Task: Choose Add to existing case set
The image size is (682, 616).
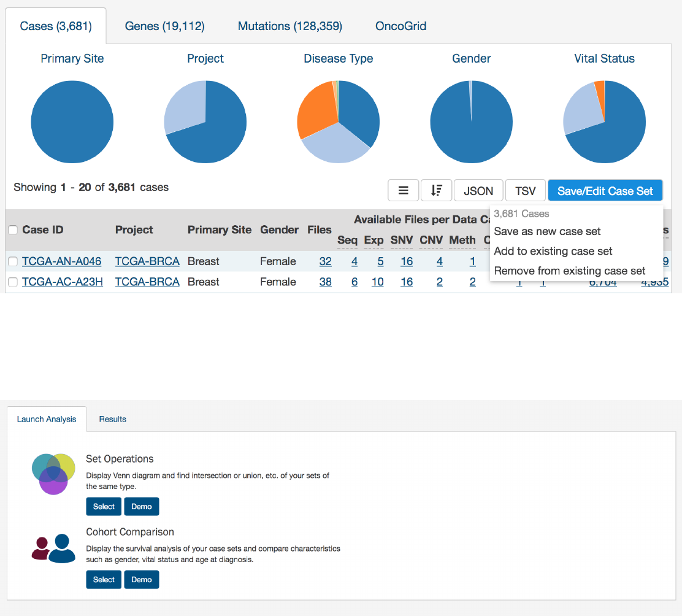Action: [x=553, y=251]
